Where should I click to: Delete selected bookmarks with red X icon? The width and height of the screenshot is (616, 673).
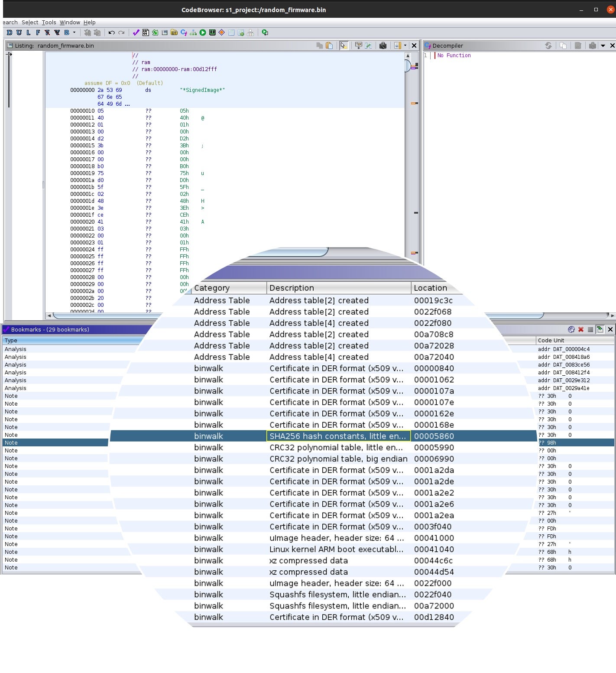click(581, 329)
